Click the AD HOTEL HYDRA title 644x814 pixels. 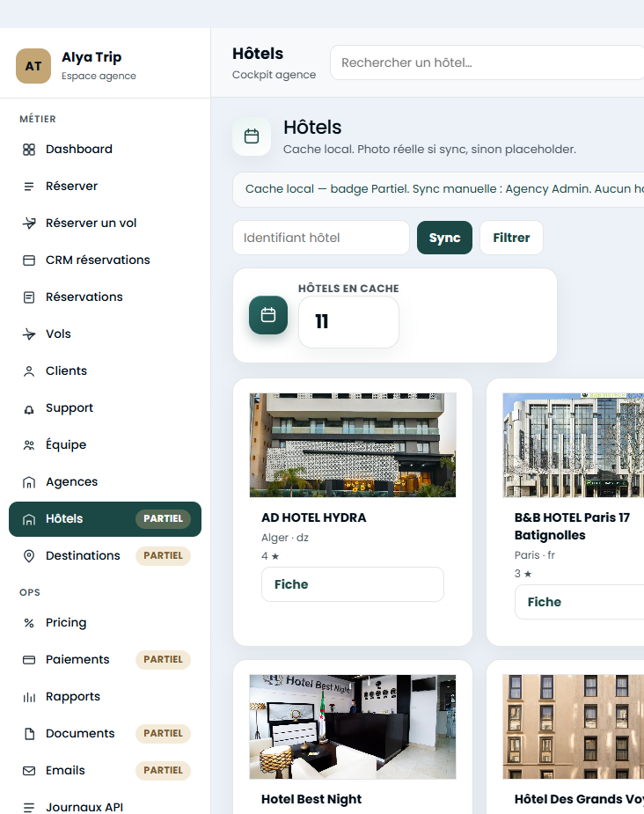pos(314,518)
